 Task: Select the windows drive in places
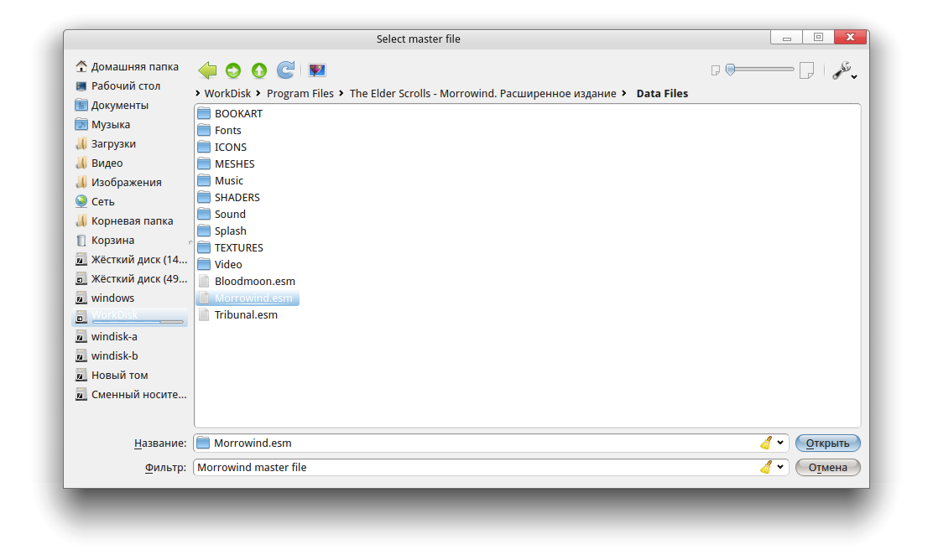tap(130, 298)
